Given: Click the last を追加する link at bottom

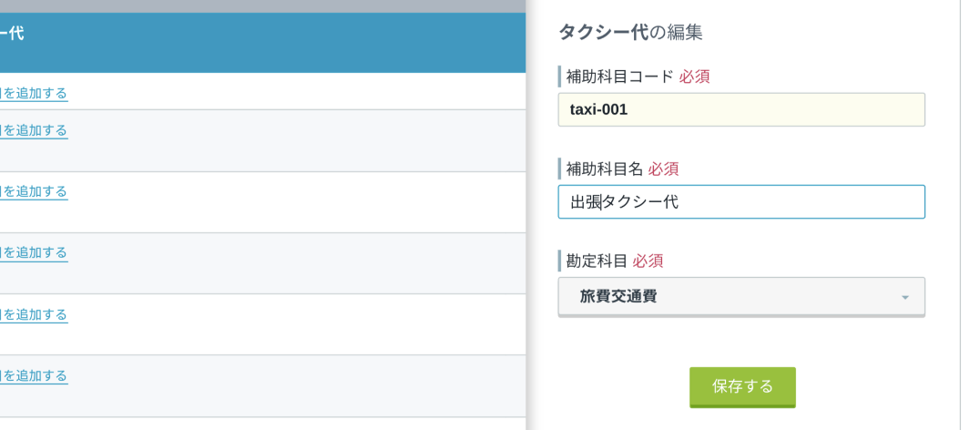Looking at the screenshot, I should 34,375.
